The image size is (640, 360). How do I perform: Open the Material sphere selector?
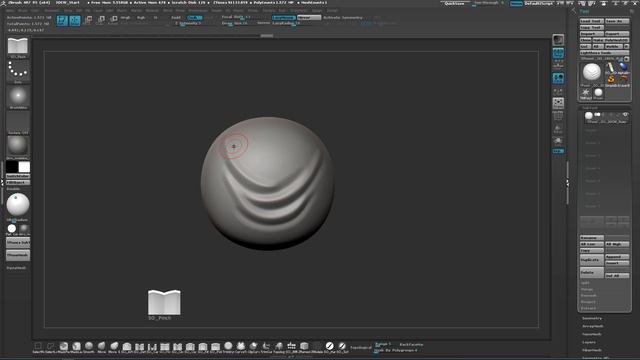click(x=18, y=147)
